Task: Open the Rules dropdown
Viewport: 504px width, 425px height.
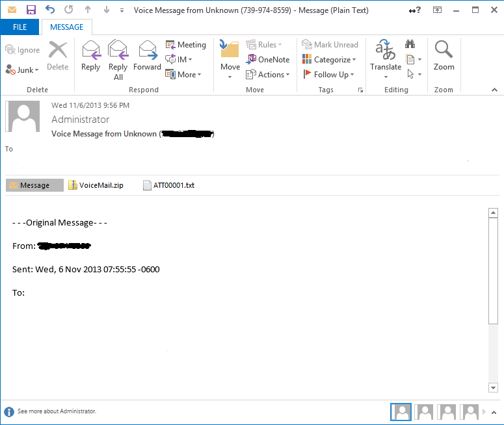Action: (x=263, y=45)
